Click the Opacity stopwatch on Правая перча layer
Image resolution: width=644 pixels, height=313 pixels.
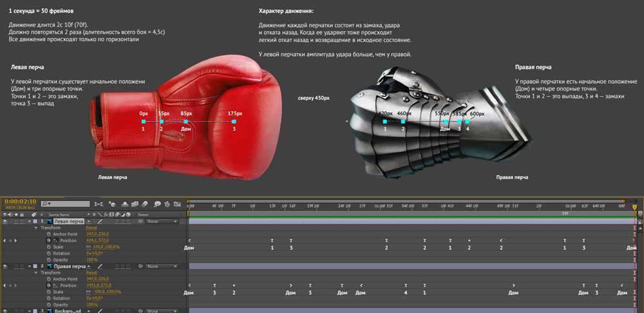click(x=49, y=305)
